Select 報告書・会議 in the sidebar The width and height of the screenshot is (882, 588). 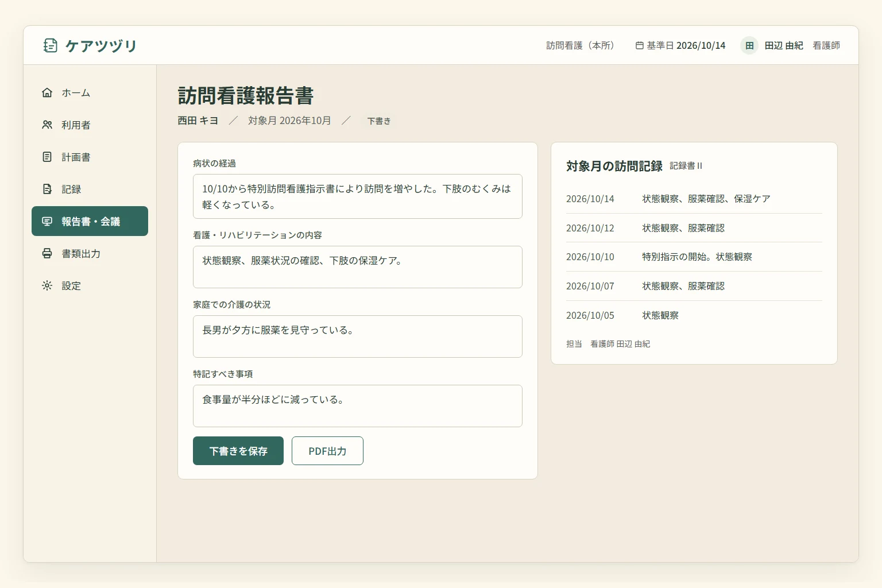[90, 221]
